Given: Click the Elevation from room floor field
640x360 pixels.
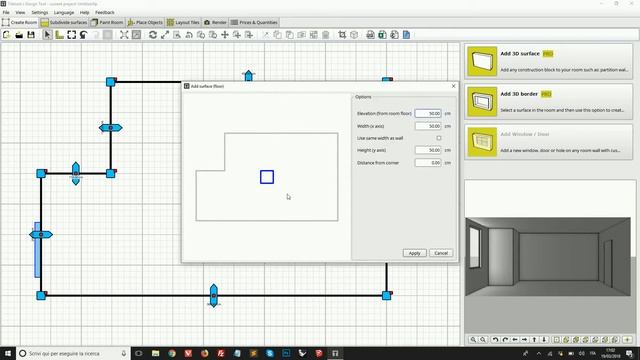Looking at the screenshot, I should (428, 113).
